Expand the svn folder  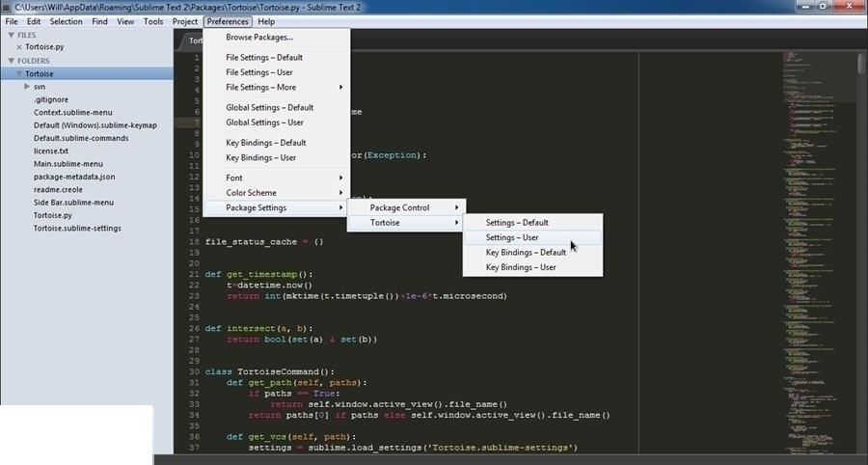click(27, 87)
